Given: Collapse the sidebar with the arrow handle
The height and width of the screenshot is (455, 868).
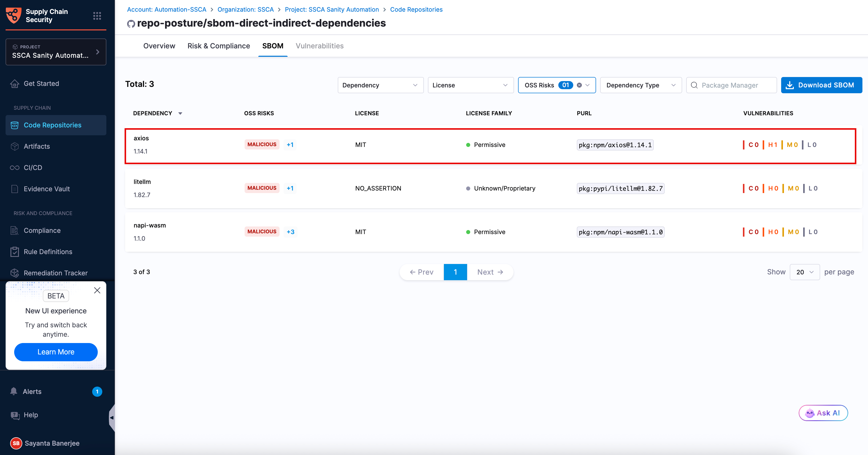Looking at the screenshot, I should point(112,418).
